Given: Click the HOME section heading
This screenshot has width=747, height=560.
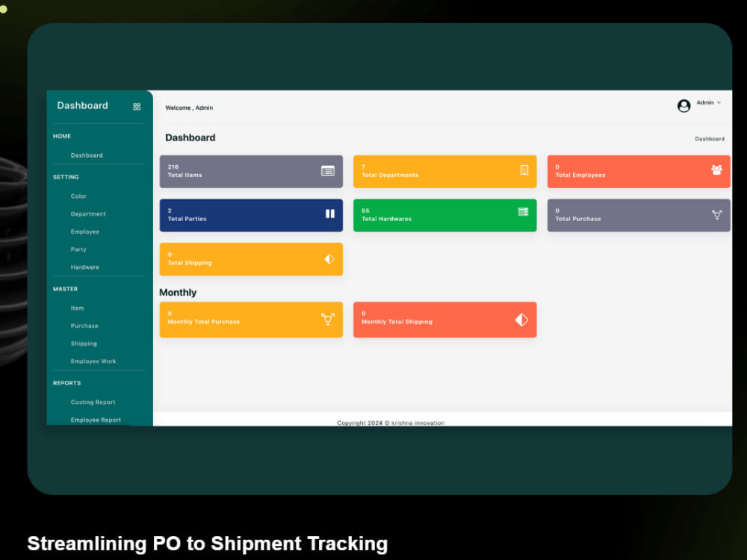Looking at the screenshot, I should [62, 136].
